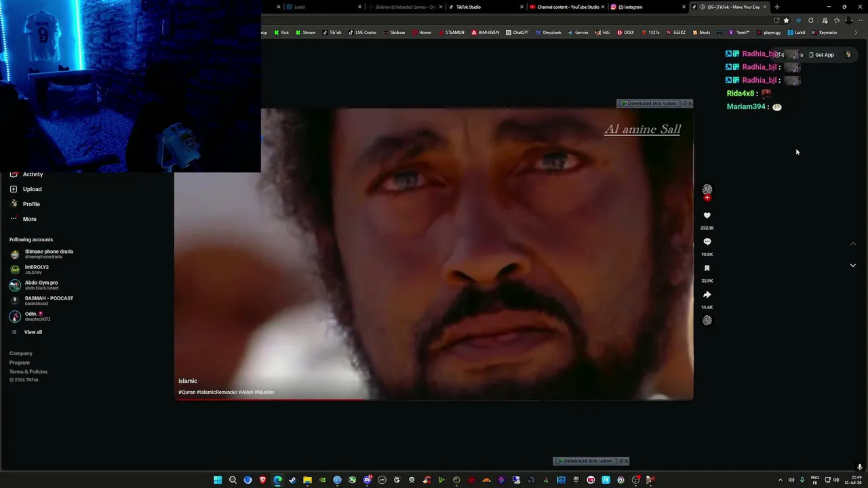Click the #Allah hashtag
868x488 pixels.
click(245, 392)
